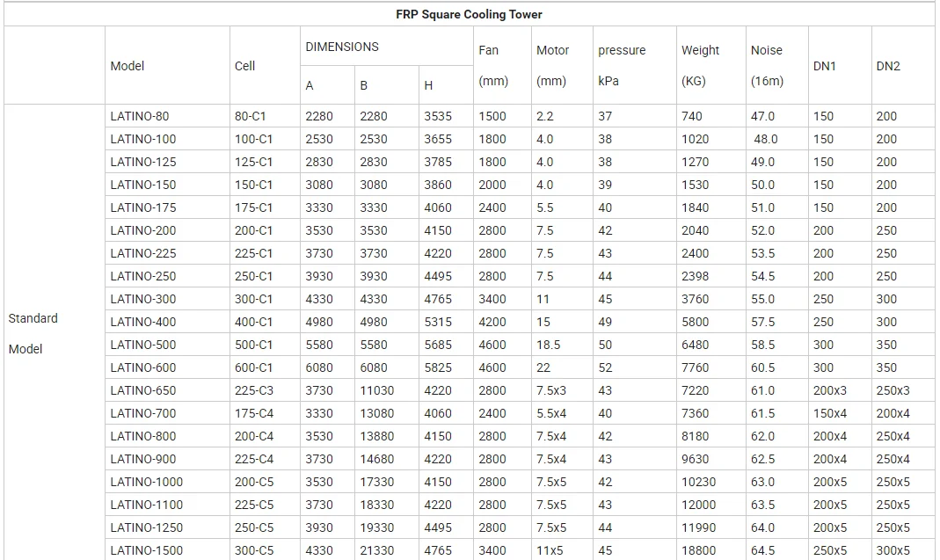Screen dimensions: 940x560
Task: Click the weight value "2398"
Action: [695, 276]
